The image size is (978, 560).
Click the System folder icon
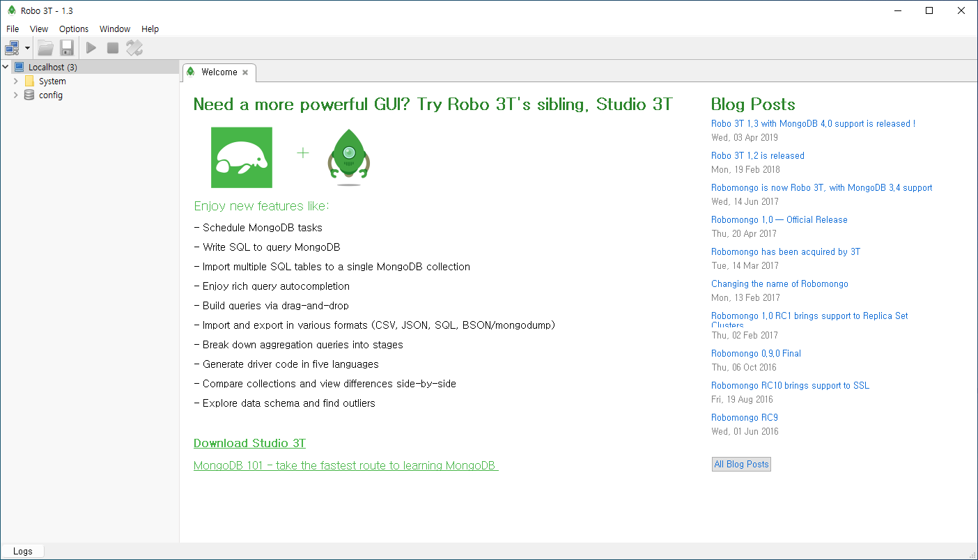coord(29,81)
